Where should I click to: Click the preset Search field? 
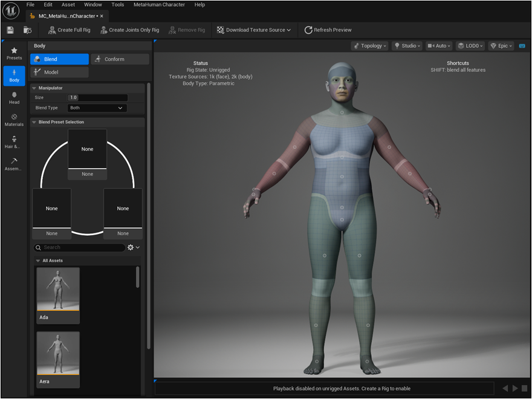click(x=79, y=247)
